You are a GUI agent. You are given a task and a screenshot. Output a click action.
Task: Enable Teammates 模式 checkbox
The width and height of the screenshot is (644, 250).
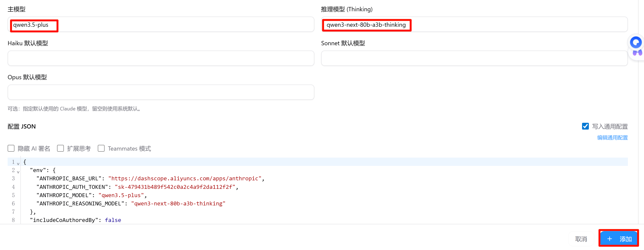tap(101, 148)
